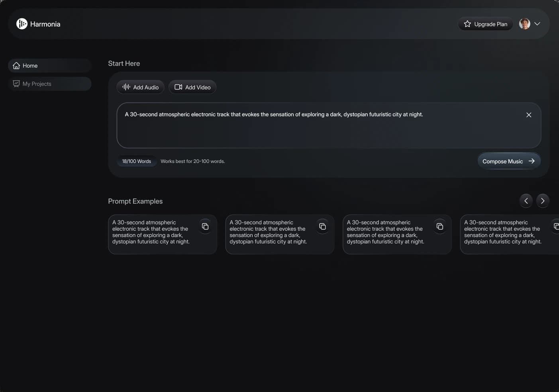Viewport: 559px width, 392px height.
Task: Click the Compose Music button
Action: tap(509, 161)
